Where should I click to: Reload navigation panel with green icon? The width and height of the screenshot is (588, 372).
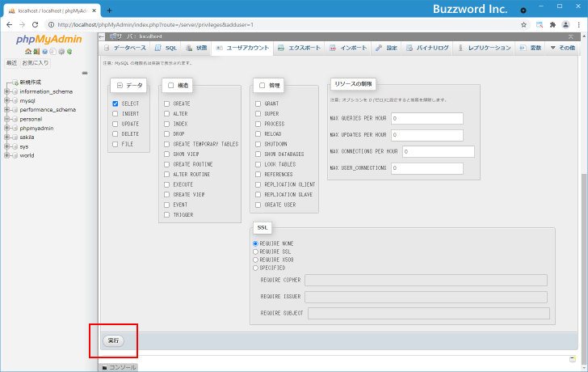(x=69, y=52)
